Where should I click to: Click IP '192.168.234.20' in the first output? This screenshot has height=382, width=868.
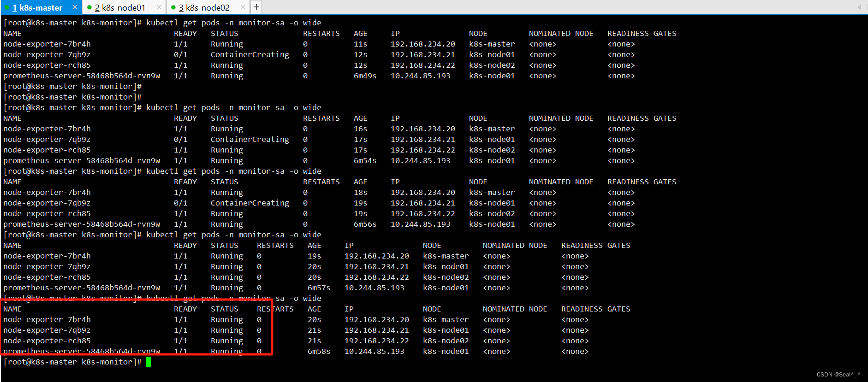tap(423, 44)
